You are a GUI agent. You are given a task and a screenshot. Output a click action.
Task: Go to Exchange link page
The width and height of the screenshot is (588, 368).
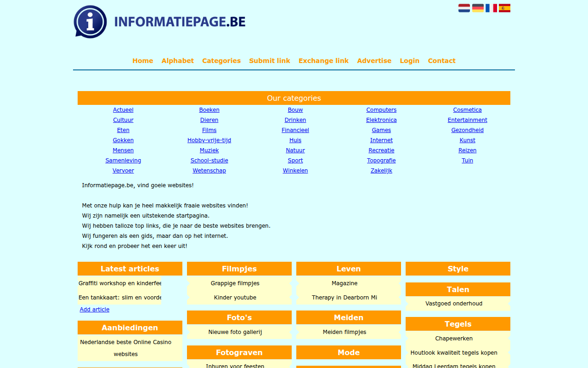[323, 61]
